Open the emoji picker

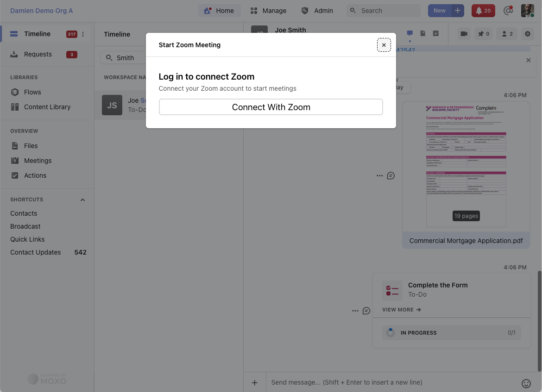click(526, 383)
